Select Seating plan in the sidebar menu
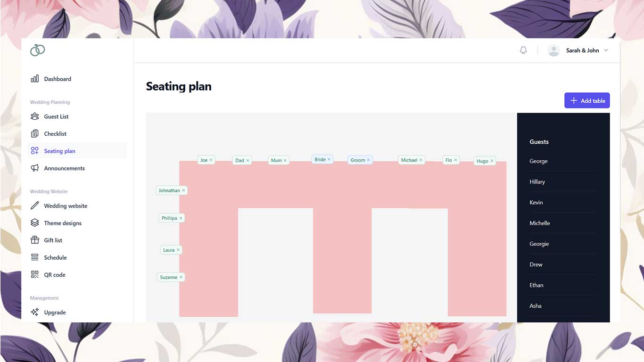 coord(60,151)
